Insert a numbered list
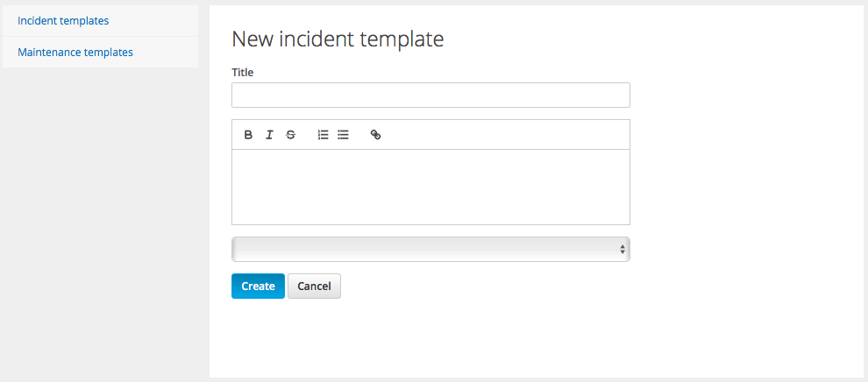Image resolution: width=868 pixels, height=382 pixels. point(324,134)
